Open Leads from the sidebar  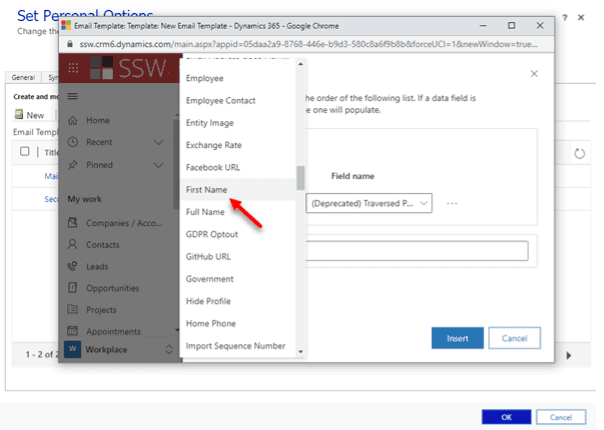coord(98,266)
